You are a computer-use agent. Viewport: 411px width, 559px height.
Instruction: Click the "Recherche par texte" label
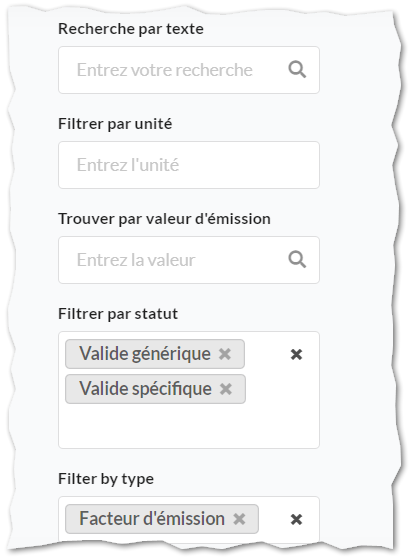131,29
